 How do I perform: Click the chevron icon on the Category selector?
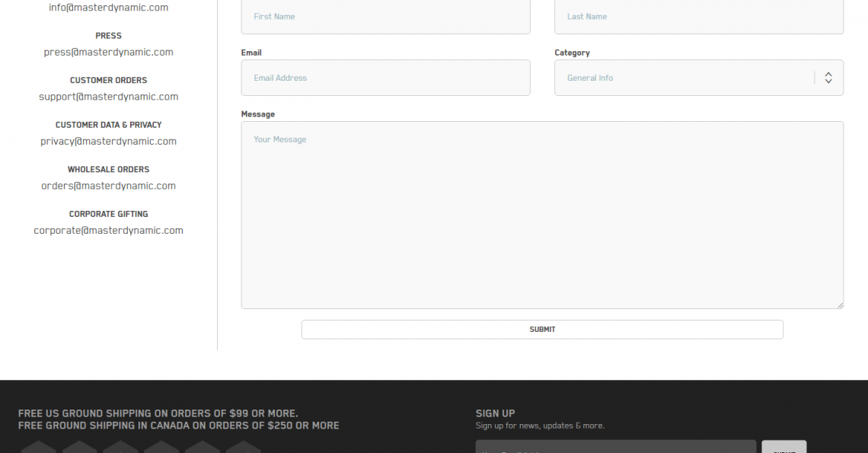[x=828, y=77]
